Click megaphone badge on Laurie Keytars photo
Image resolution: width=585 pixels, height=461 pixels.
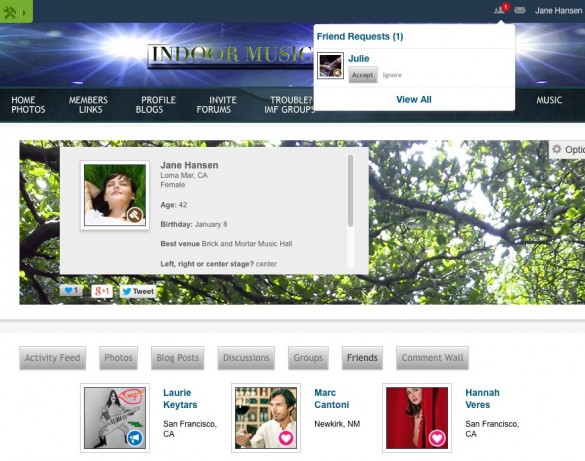[x=135, y=438]
